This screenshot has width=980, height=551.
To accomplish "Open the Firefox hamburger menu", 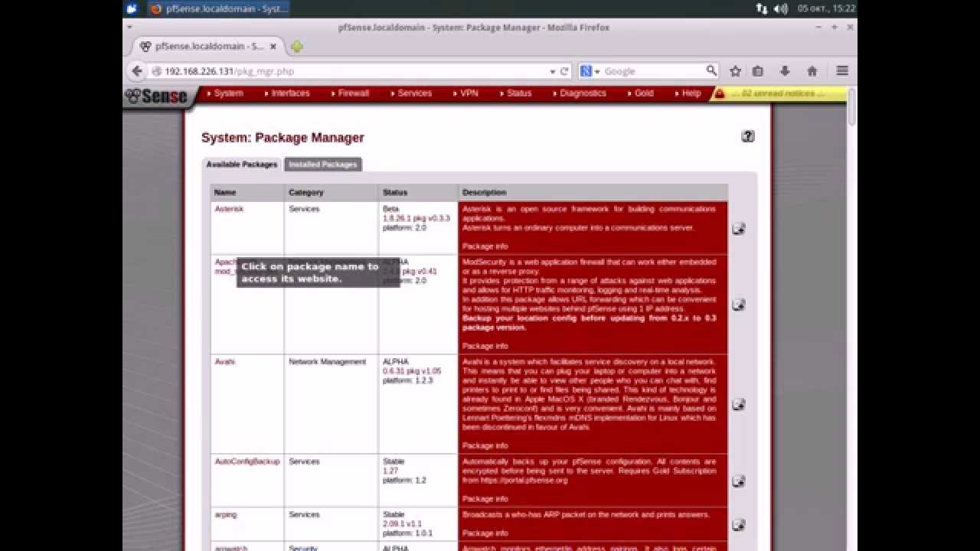I will [x=842, y=71].
